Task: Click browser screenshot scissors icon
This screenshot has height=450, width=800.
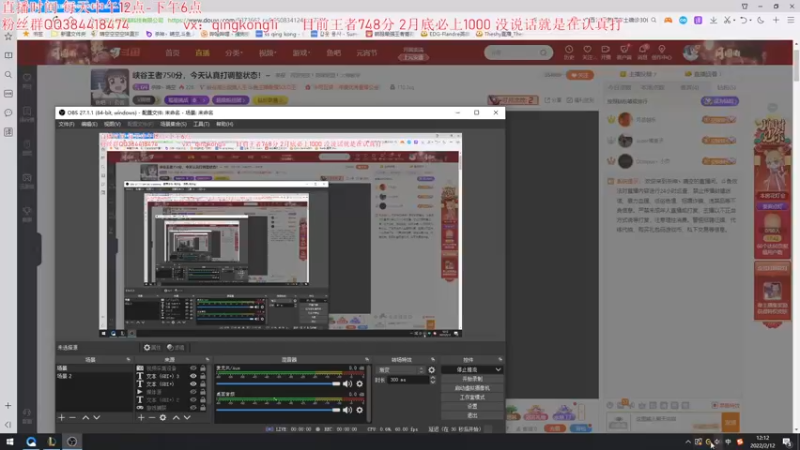Action: pos(728,20)
